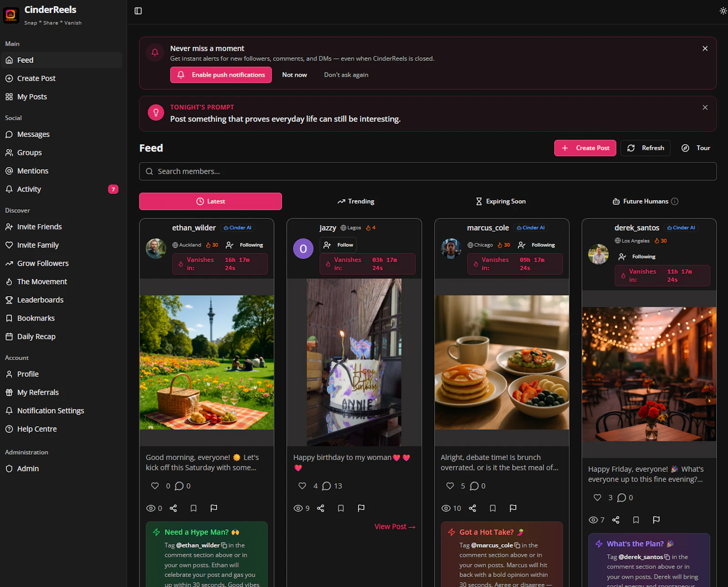Like ethan_wilder's post with the heart icon
Image resolution: width=728 pixels, height=587 pixels.
point(155,486)
